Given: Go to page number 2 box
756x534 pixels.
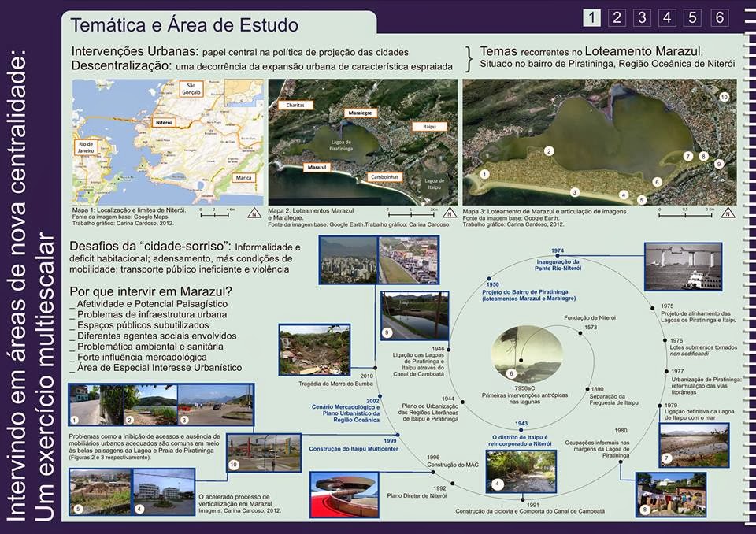Looking at the screenshot, I should point(617,18).
